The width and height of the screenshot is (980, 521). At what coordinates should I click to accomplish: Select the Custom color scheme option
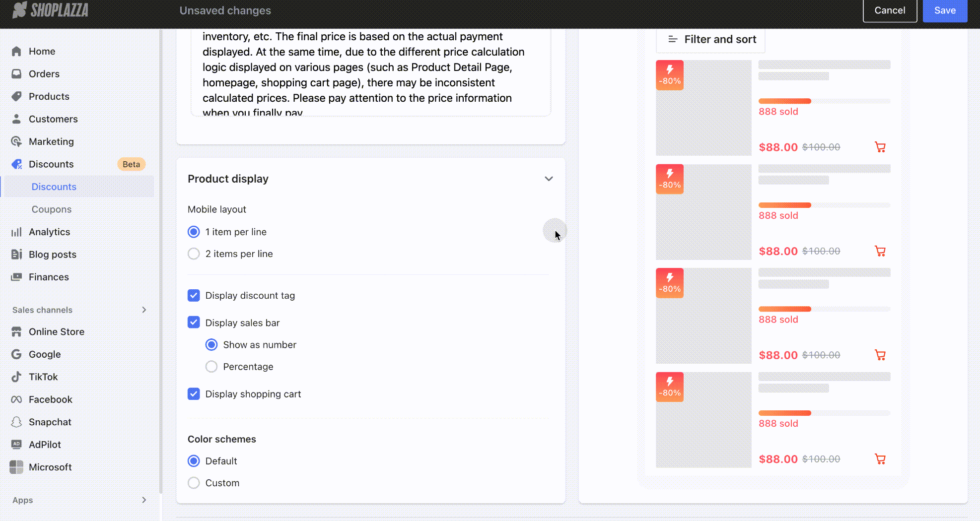pos(194,483)
